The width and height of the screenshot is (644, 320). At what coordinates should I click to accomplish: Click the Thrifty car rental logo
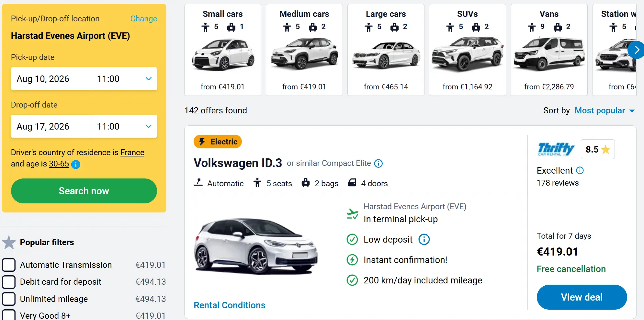pyautogui.click(x=556, y=149)
